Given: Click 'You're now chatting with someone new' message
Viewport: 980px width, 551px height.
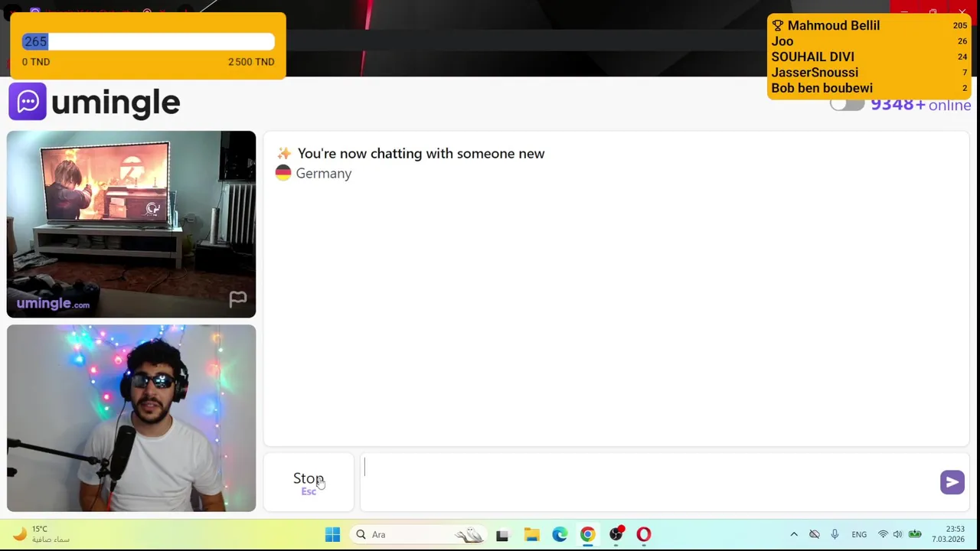Looking at the screenshot, I should [x=420, y=154].
